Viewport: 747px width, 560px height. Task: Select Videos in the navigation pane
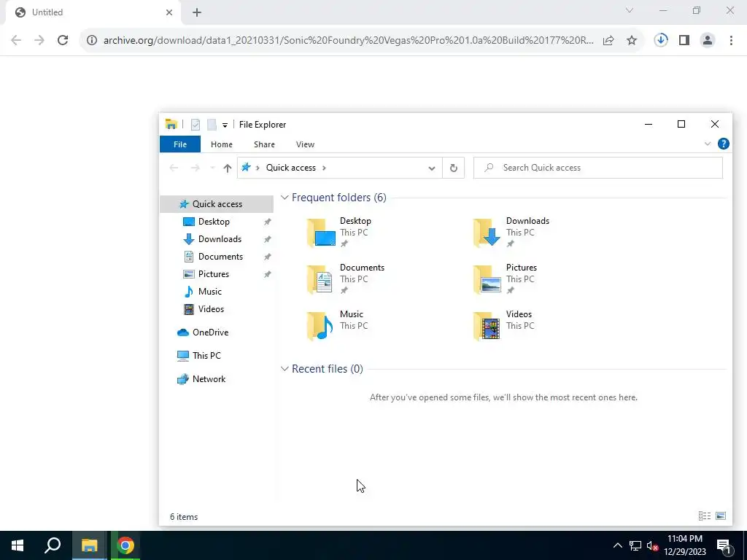pyautogui.click(x=211, y=309)
